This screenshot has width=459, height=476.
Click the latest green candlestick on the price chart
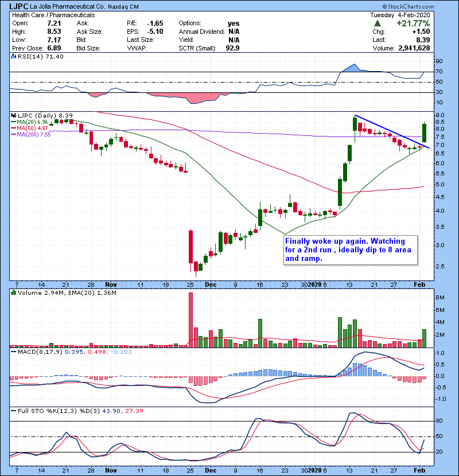(x=425, y=132)
